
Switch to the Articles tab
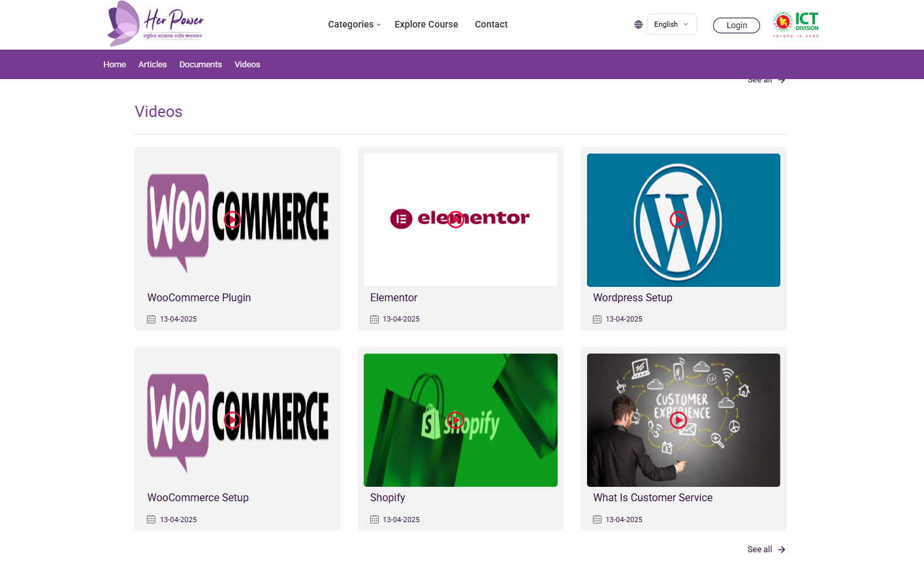click(x=152, y=65)
